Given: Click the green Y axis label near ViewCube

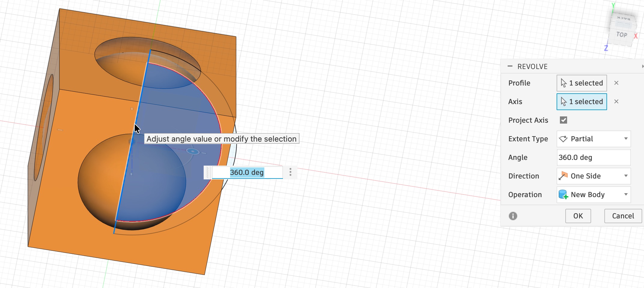Looking at the screenshot, I should click(x=613, y=5).
